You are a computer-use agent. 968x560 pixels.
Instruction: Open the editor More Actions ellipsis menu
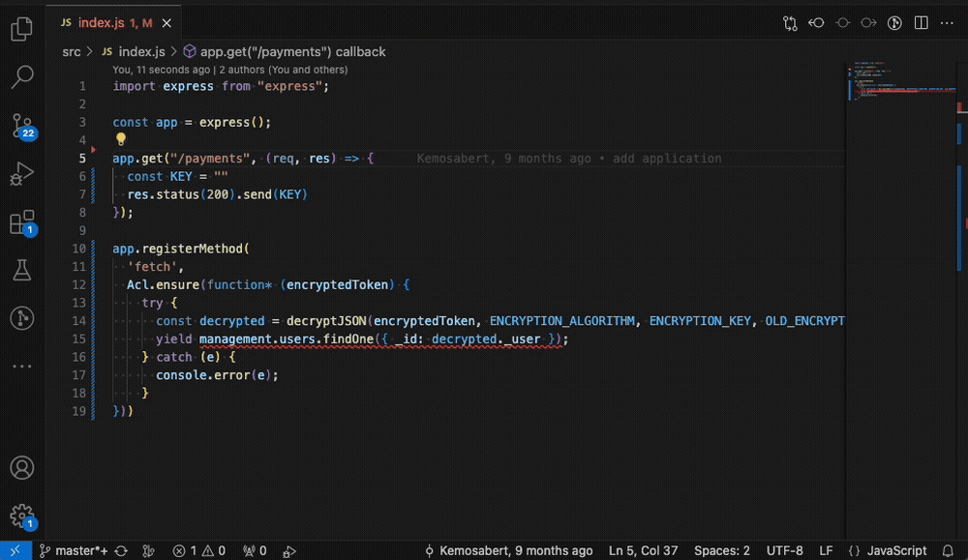click(947, 22)
